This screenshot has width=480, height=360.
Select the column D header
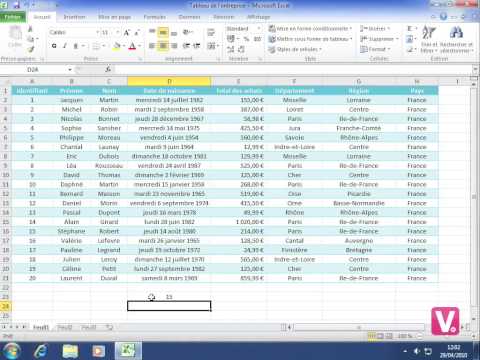tap(169, 81)
